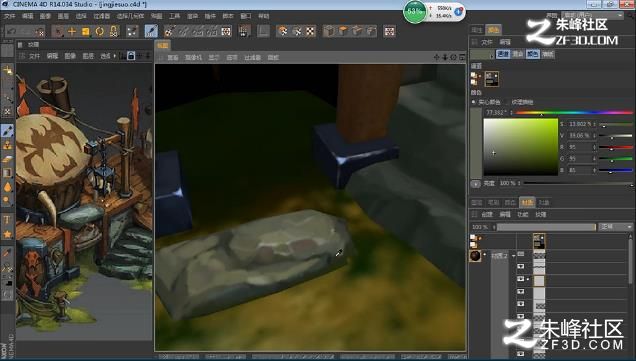The height and width of the screenshot is (361, 636).
Task: Click the viewport move-camera cross icon
Action: [x=437, y=57]
